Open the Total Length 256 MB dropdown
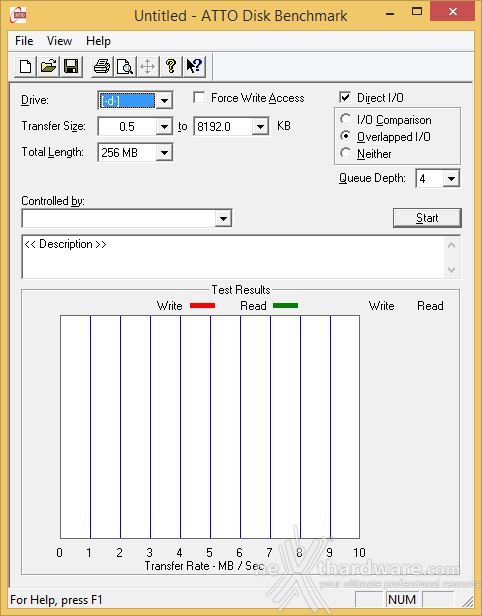 pyautogui.click(x=164, y=152)
